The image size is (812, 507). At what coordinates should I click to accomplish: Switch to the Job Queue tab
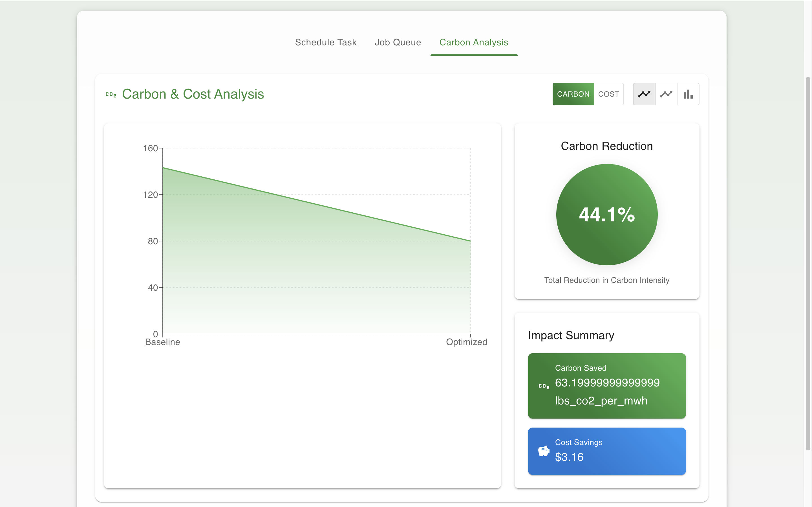pos(398,42)
